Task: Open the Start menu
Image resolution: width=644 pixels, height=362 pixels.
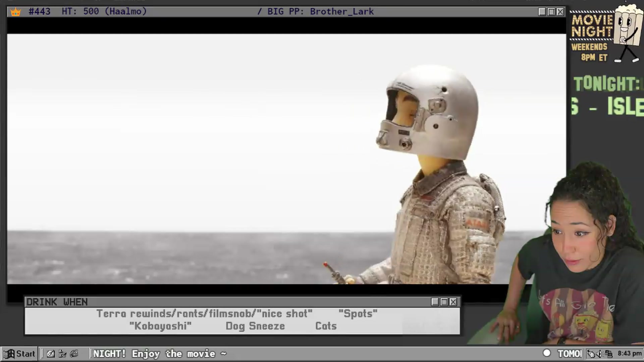Action: click(x=19, y=354)
